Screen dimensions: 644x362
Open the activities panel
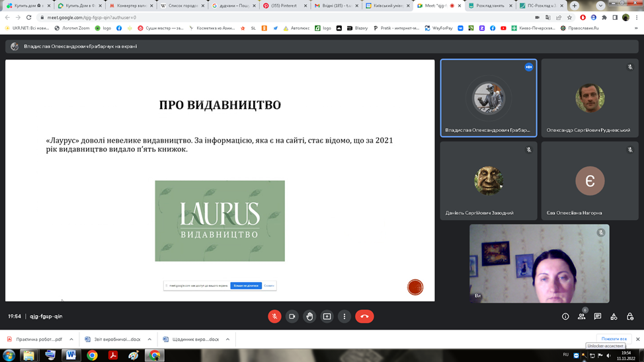coord(614,316)
